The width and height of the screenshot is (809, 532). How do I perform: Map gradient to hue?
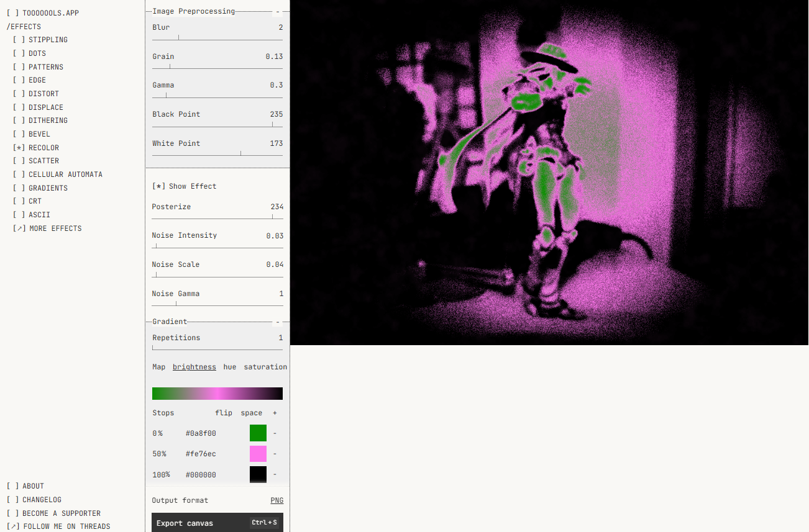230,367
